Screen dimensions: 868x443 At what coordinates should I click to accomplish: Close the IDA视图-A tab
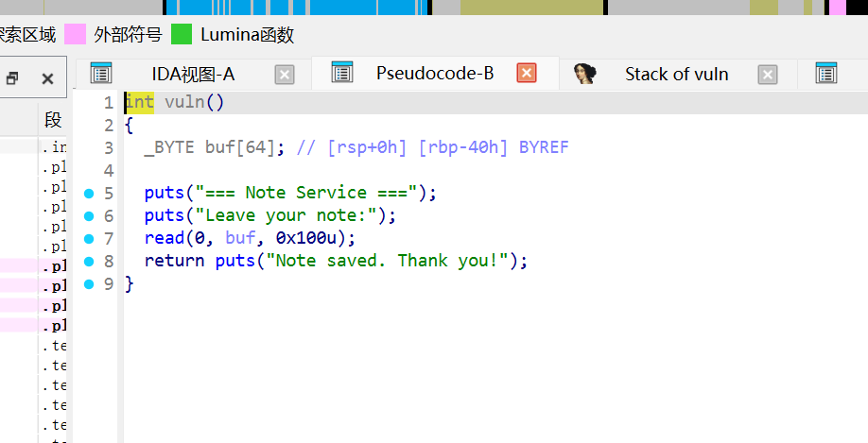pos(285,75)
